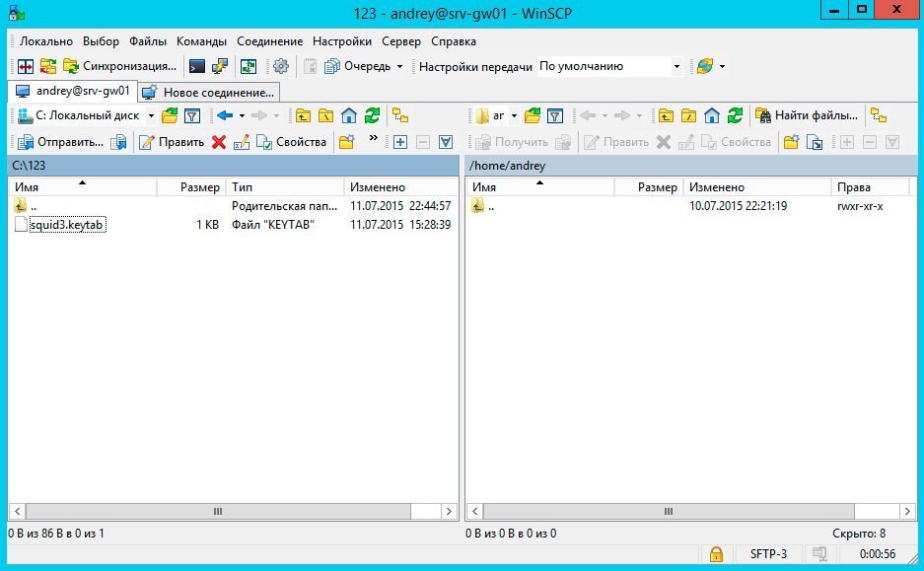This screenshot has height=571, width=924.
Task: Create new local folder icon
Action: (346, 142)
